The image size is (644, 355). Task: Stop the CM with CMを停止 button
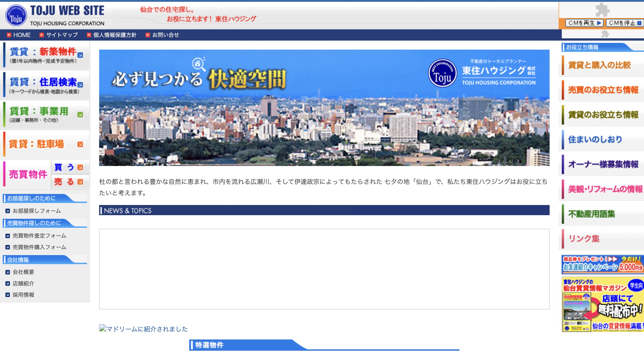coord(625,23)
